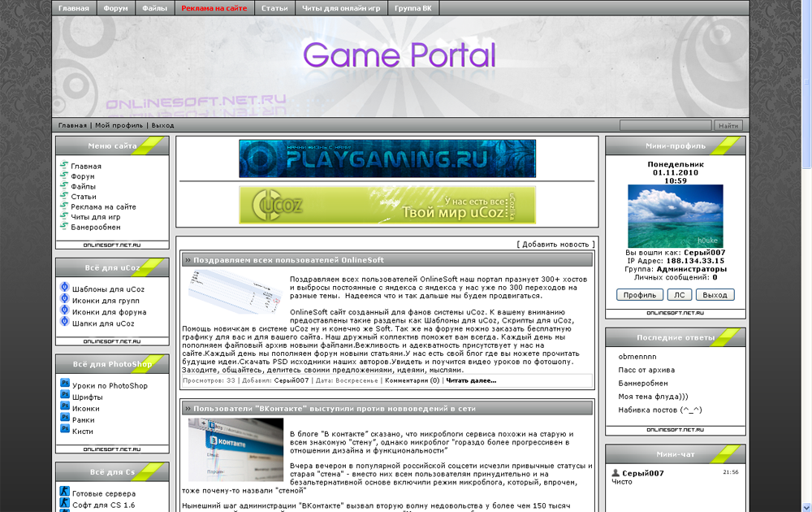Image resolution: width=812 pixels, height=512 pixels.
Task: Click the Найти search button
Action: tap(728, 125)
